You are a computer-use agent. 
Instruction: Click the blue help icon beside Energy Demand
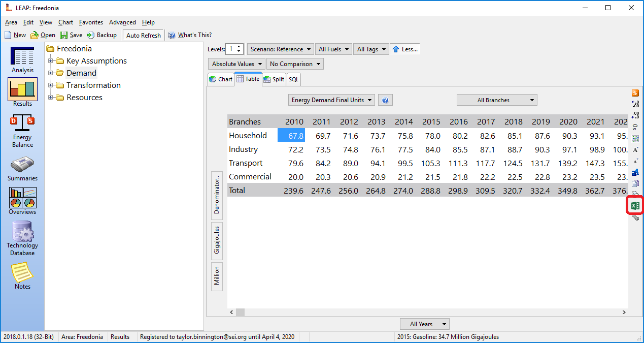(x=385, y=101)
